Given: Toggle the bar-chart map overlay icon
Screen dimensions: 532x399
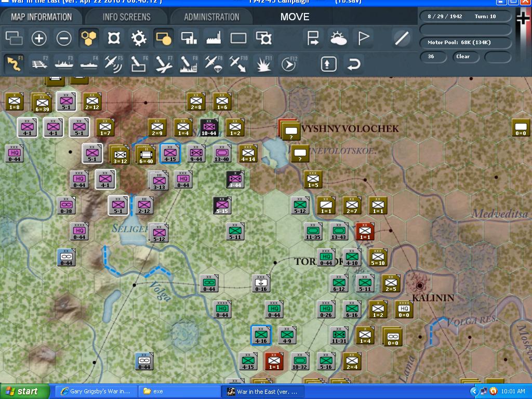Looking at the screenshot, I should 189,38.
